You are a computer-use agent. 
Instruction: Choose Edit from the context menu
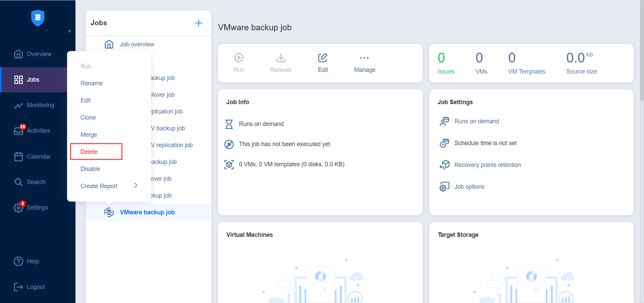pos(86,100)
